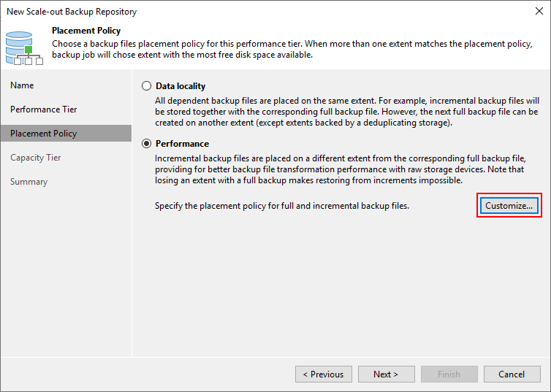
Task: Open the Customize placement policy dialog
Action: [509, 205]
